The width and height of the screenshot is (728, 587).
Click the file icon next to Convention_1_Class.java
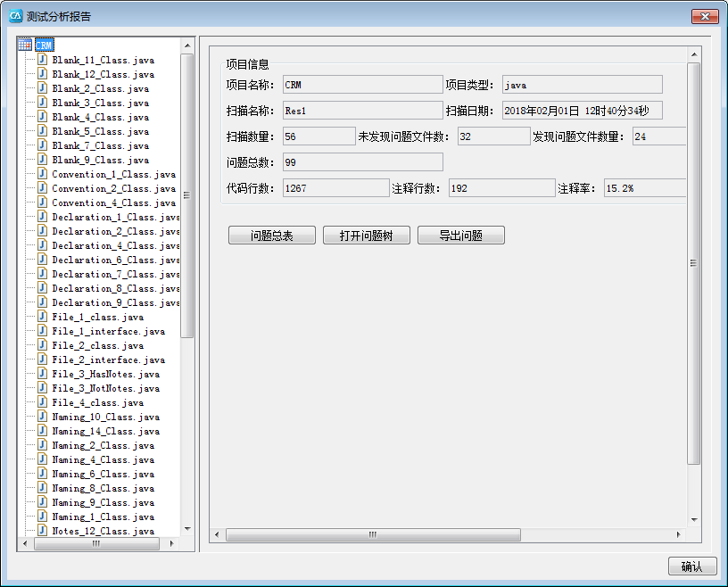(x=42, y=174)
